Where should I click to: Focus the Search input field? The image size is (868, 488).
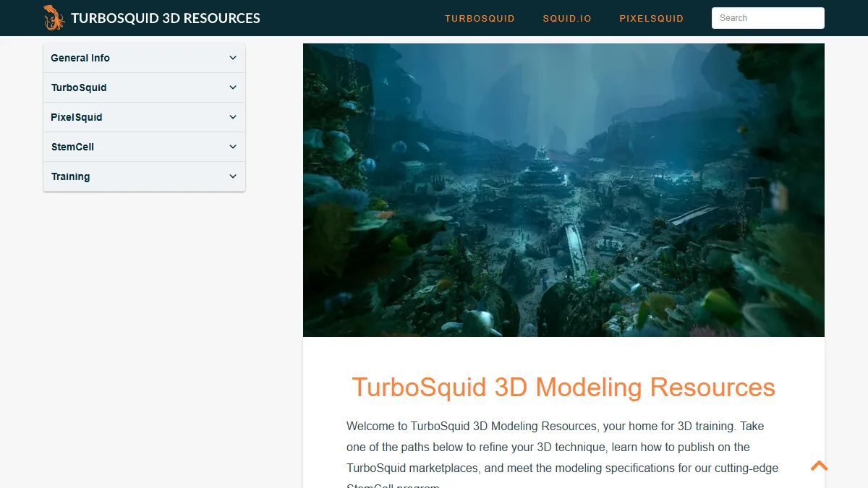(768, 18)
